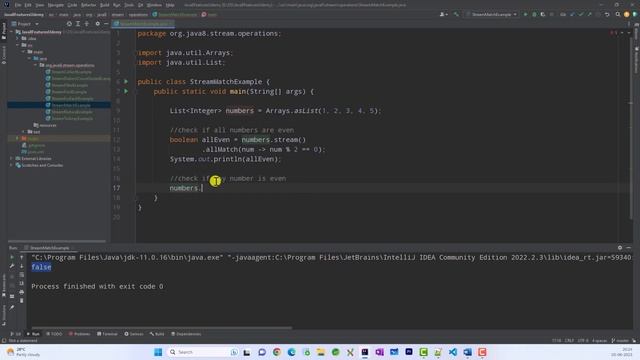This screenshot has width=640, height=360.
Task: Collapse org.java8.stream.operations package node
Action: 35,65
